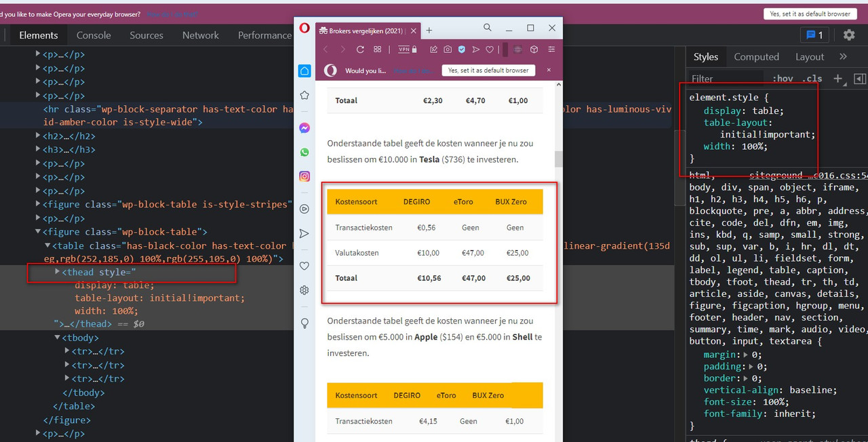This screenshot has height=442, width=868.
Task: Switch to the Elements tab
Action: 39,35
